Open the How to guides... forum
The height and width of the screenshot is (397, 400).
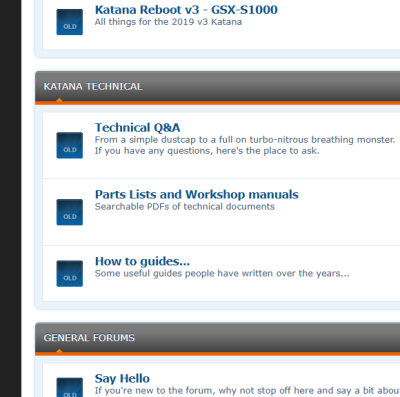142,261
